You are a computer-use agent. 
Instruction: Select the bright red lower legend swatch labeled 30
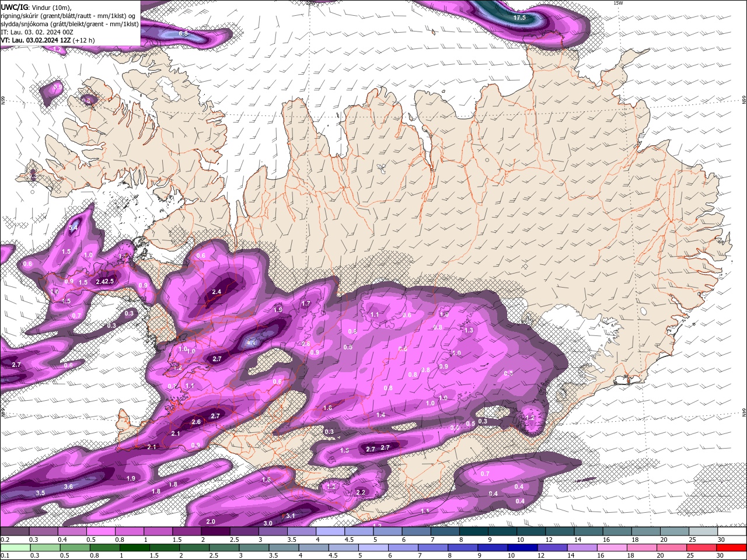[x=731, y=548]
